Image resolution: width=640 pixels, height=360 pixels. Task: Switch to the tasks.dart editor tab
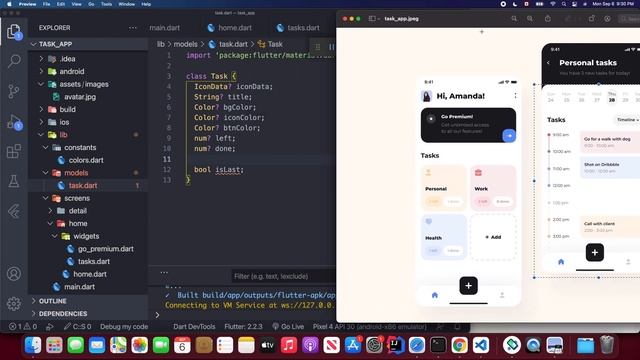click(x=298, y=28)
